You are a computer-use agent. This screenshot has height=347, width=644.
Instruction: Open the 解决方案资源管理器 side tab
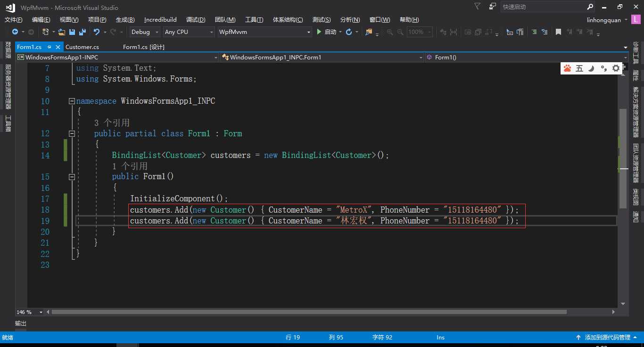click(x=636, y=112)
